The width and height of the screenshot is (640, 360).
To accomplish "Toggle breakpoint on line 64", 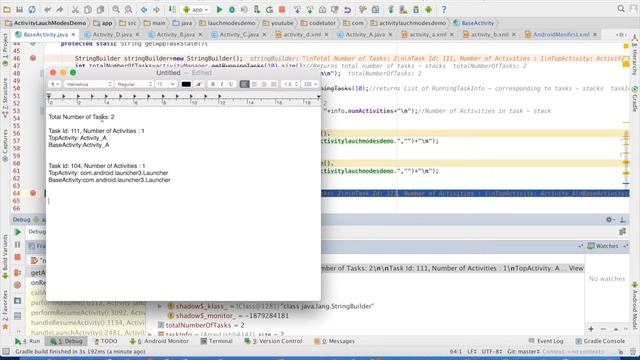I will pos(33,193).
